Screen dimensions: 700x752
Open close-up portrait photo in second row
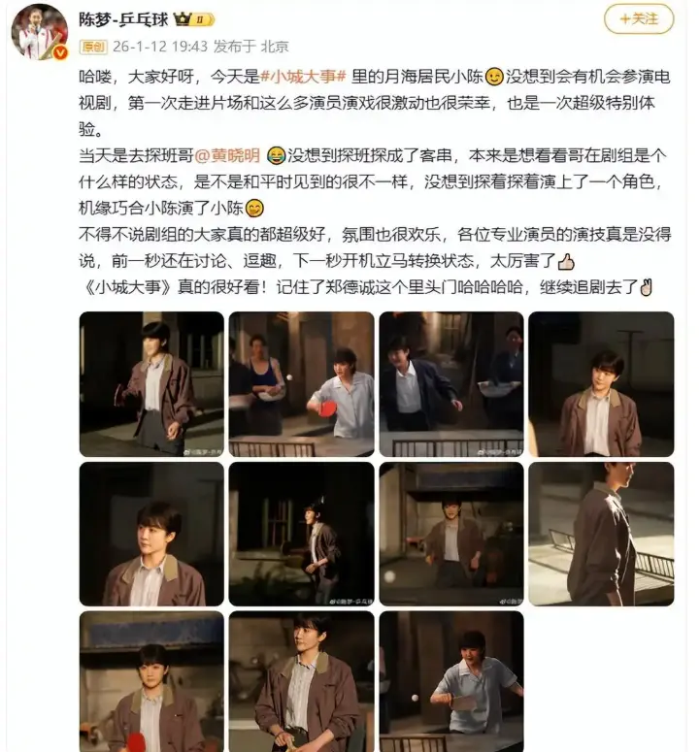151,535
